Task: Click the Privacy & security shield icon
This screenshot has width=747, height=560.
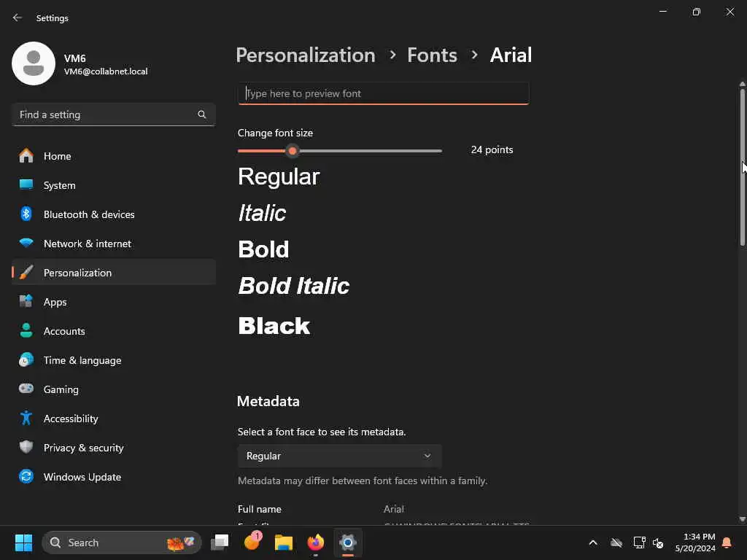Action: point(26,447)
